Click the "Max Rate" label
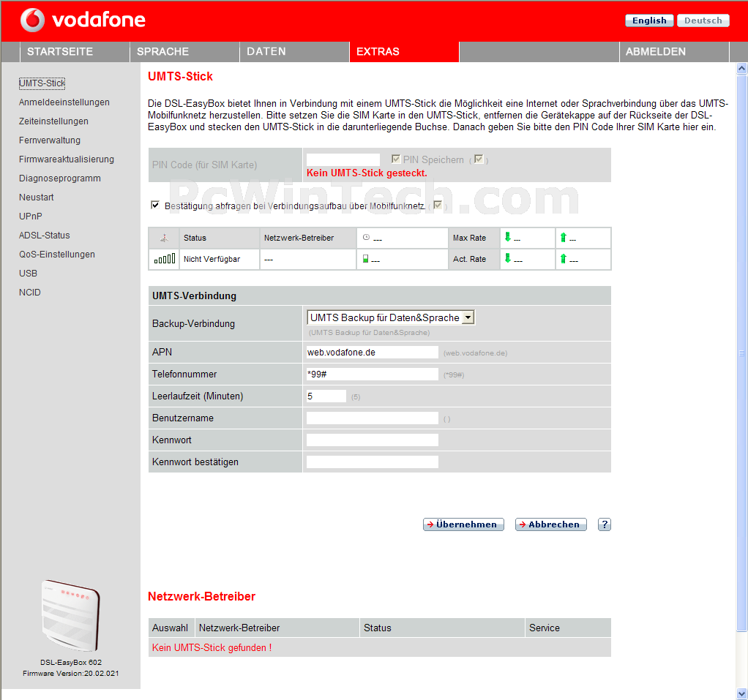The height and width of the screenshot is (700, 748). coord(469,238)
